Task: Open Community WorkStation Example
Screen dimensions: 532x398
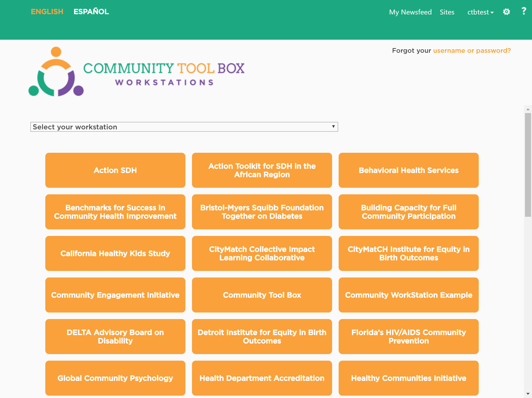Action: tap(409, 295)
